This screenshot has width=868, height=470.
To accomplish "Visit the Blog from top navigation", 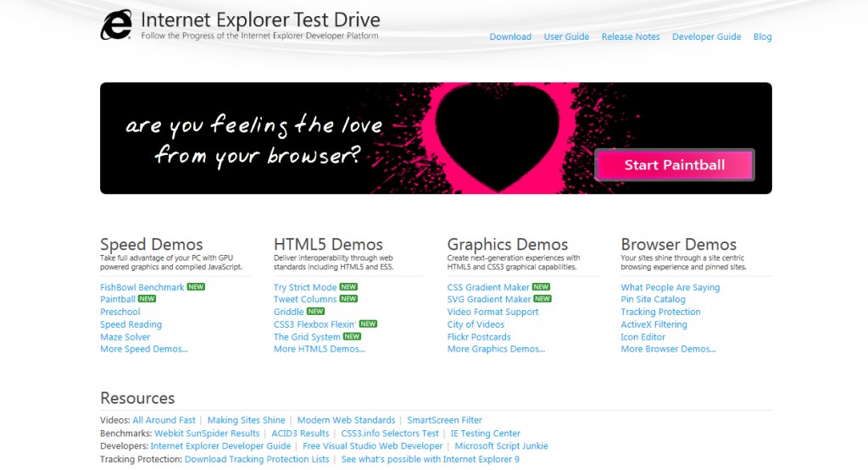I will tap(762, 36).
